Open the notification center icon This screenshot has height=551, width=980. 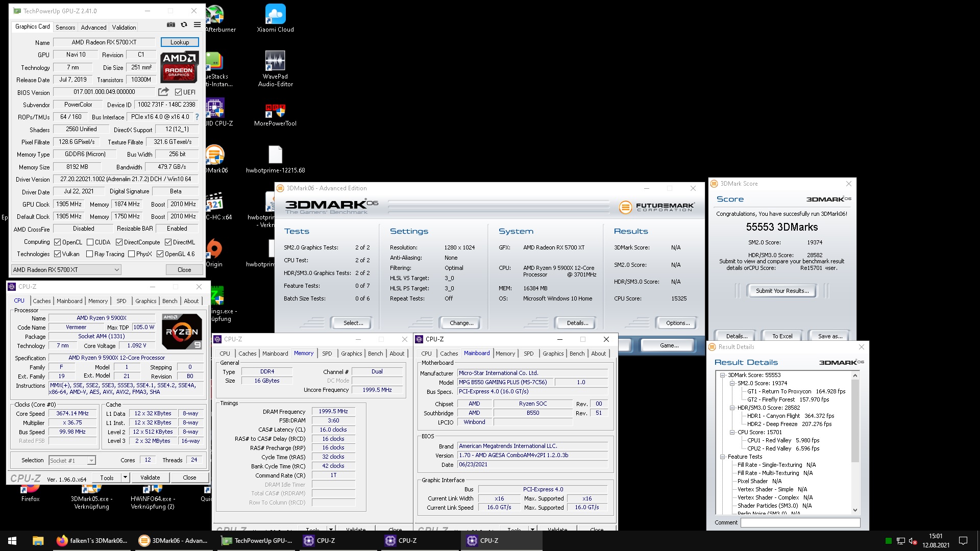(963, 541)
